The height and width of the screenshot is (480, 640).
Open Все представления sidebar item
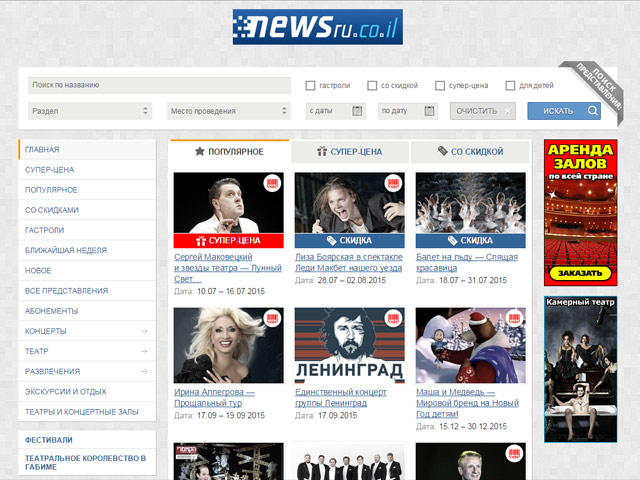point(87,291)
